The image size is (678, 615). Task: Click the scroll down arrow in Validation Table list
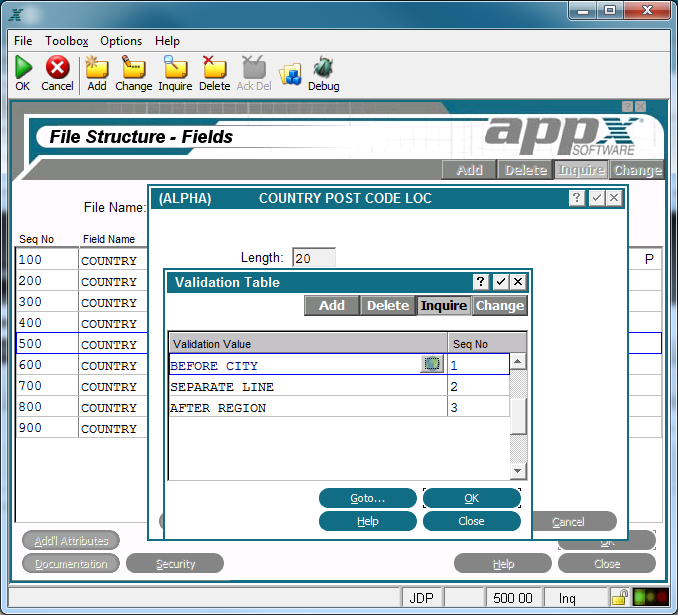[x=518, y=471]
